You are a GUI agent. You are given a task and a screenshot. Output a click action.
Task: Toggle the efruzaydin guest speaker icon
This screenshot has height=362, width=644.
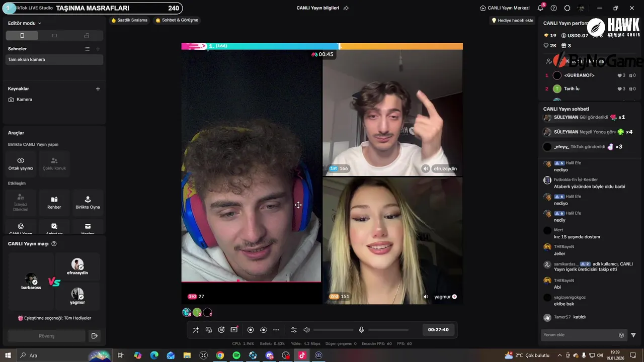coord(426,168)
